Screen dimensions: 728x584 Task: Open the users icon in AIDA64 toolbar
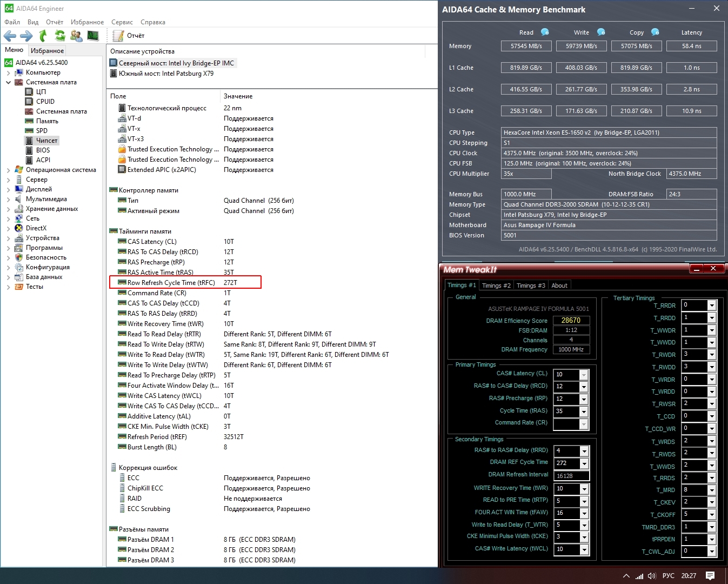(76, 36)
